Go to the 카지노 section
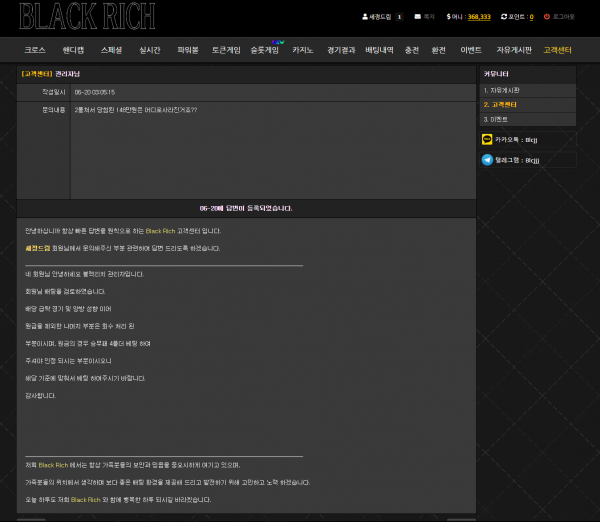Screen dimensions: 600x522 (302, 49)
